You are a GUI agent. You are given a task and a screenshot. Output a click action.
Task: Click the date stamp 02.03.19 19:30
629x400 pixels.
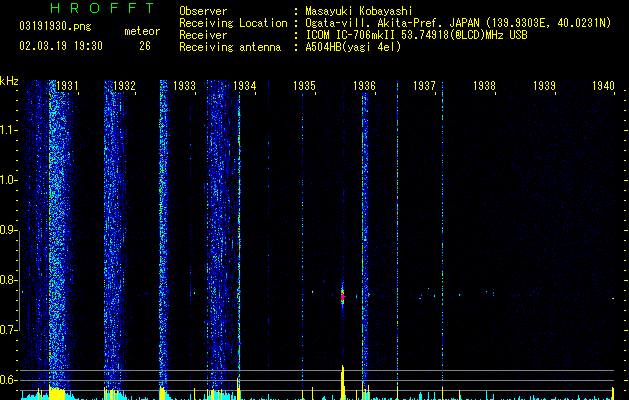point(61,46)
